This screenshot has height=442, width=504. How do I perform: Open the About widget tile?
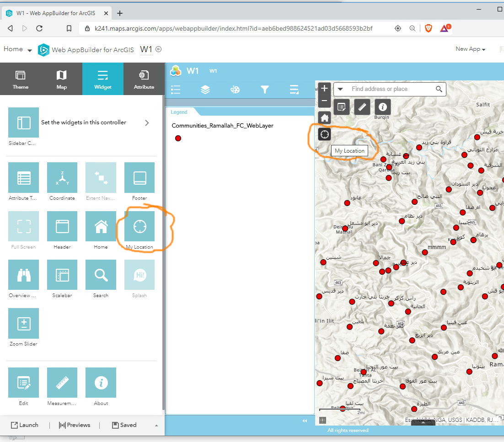click(101, 383)
